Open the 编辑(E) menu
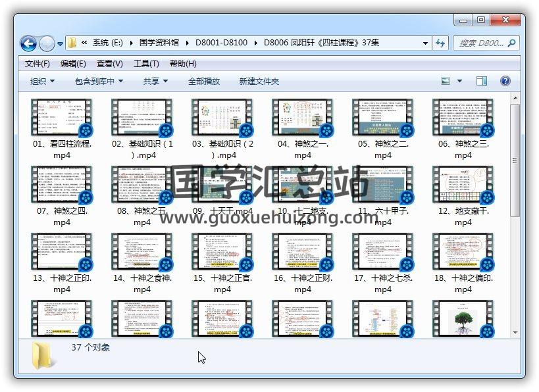The height and width of the screenshot is (392, 539). tap(73, 64)
